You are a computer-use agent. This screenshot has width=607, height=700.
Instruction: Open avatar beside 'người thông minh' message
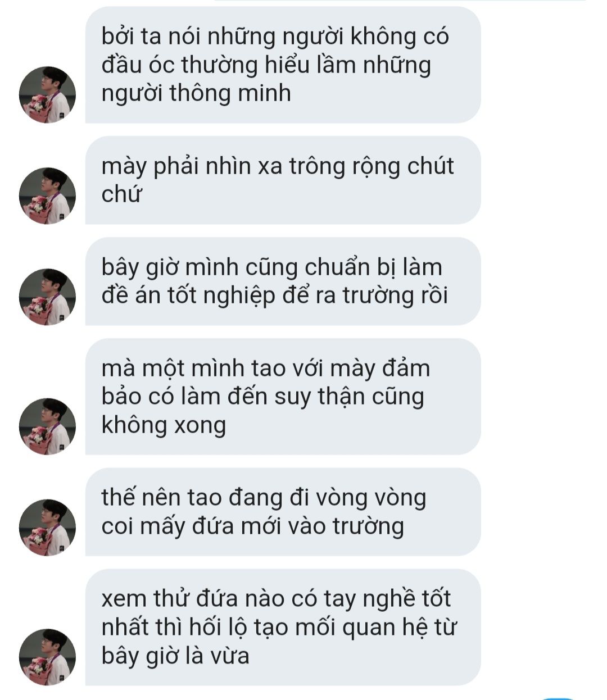[47, 95]
